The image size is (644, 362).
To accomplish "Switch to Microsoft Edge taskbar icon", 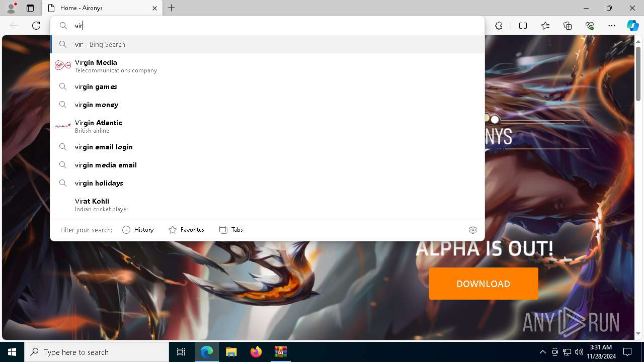I will pos(207,352).
